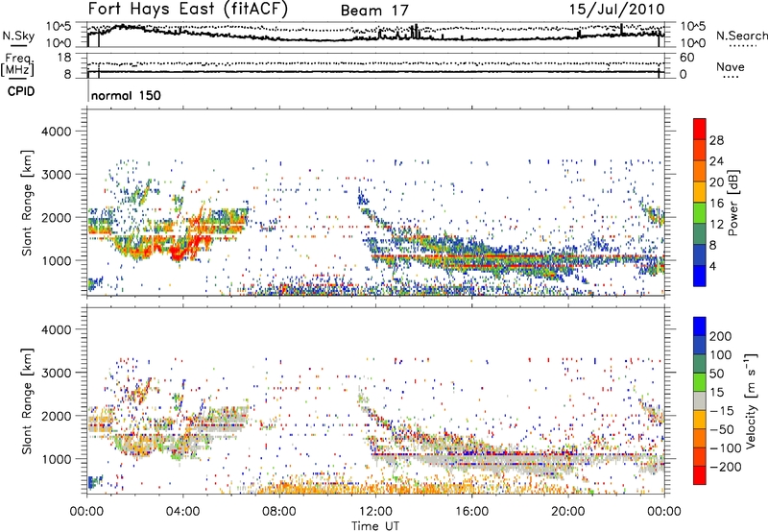Screen dimensions: 768x532
Task: Click the blue top of velocity colorbar
Action: point(700,326)
